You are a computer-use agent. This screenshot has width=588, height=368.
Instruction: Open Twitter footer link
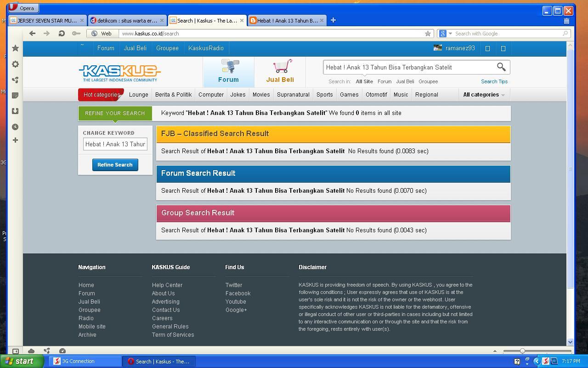tap(234, 285)
